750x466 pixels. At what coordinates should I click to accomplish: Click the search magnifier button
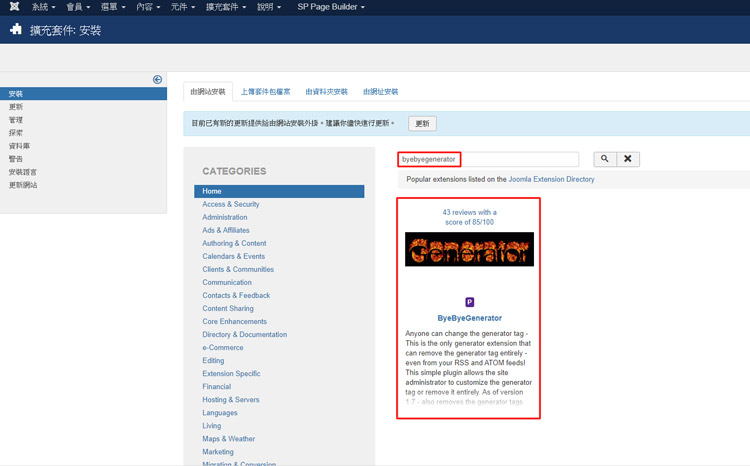(605, 159)
